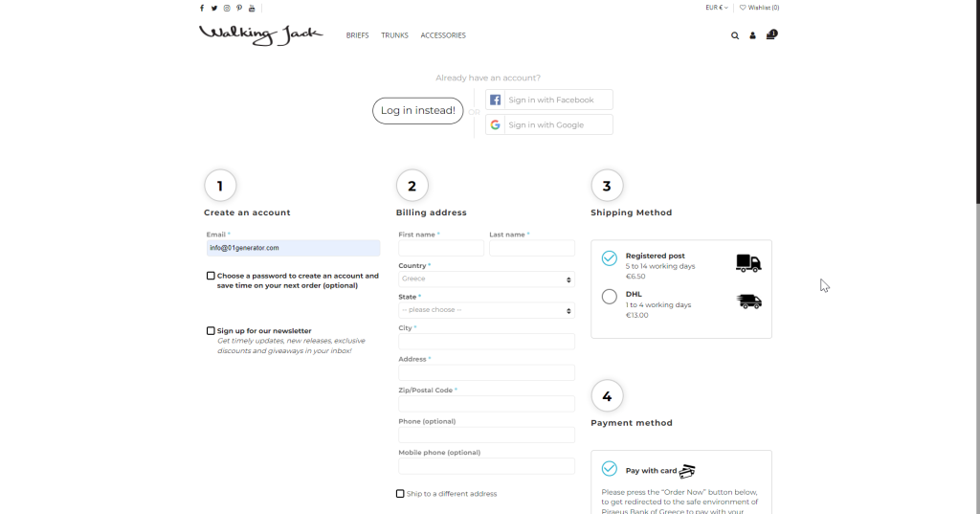
Task: Click the search magnifier icon
Action: [735, 35]
